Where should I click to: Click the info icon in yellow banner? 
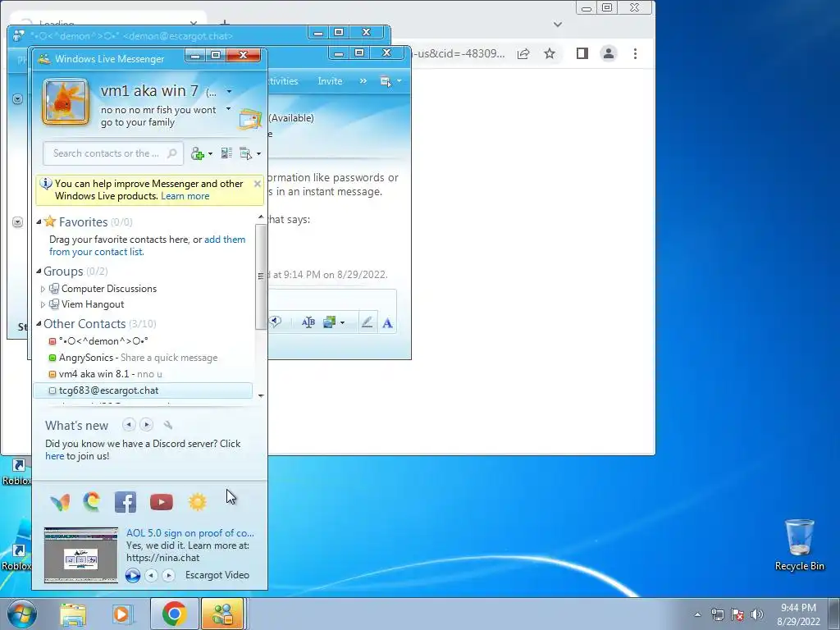pyautogui.click(x=46, y=183)
